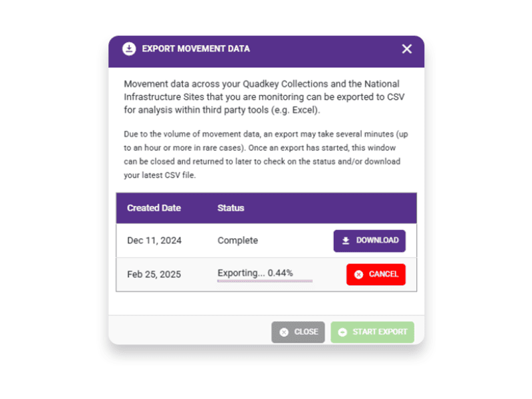Click the export duration note paragraph
The width and height of the screenshot is (532, 399).
click(266, 154)
